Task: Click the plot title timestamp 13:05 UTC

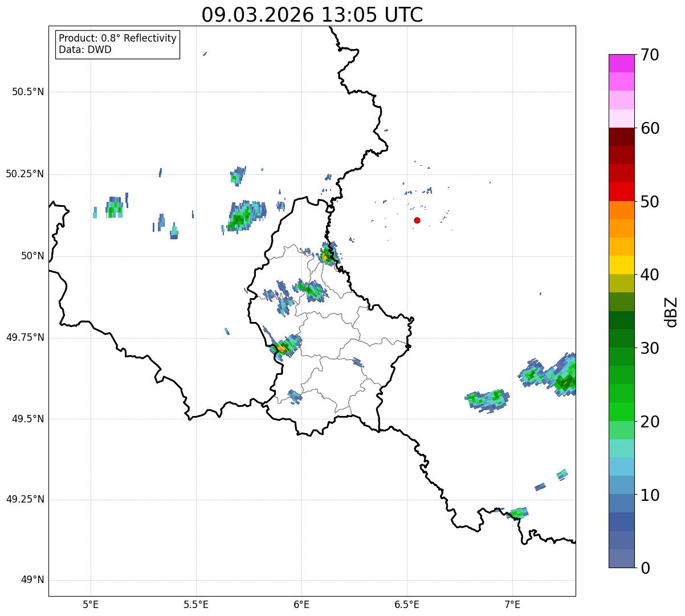Action: (x=312, y=15)
